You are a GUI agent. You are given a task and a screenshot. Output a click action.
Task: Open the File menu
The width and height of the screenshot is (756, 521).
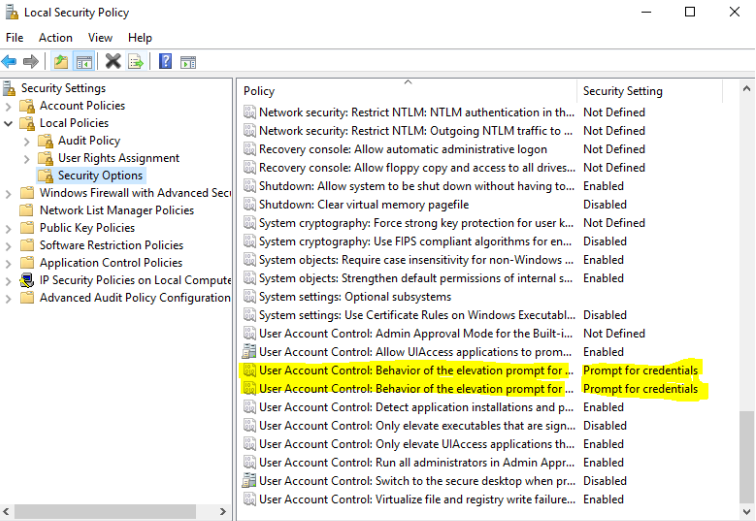(14, 38)
